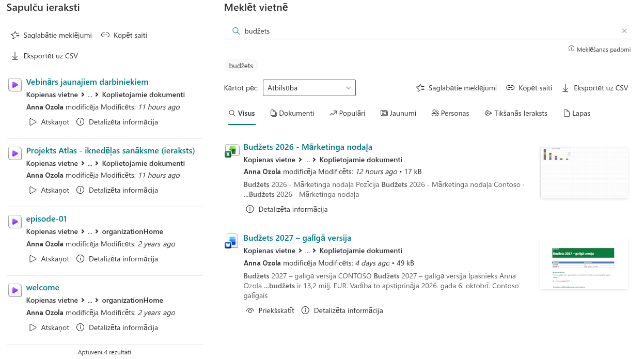Screen dimensions: 644x359
Task: Show Detalizēta informācija for episode-01
Action: tap(117, 259)
